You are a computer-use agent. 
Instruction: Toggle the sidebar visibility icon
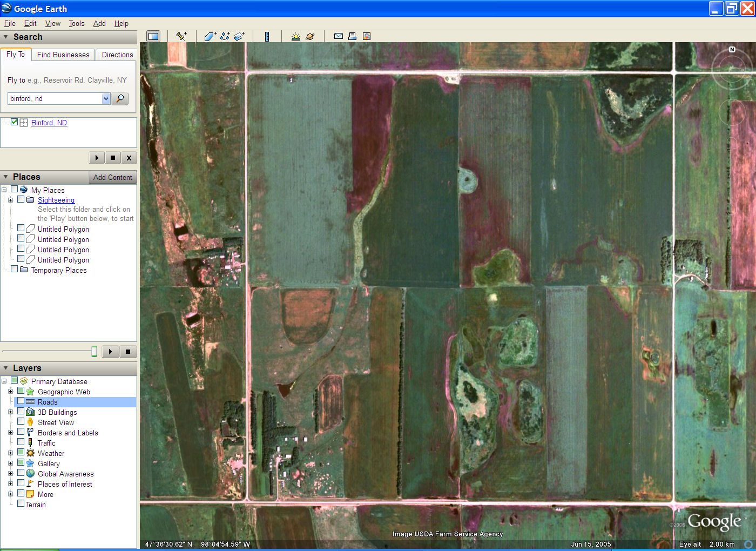coord(153,36)
